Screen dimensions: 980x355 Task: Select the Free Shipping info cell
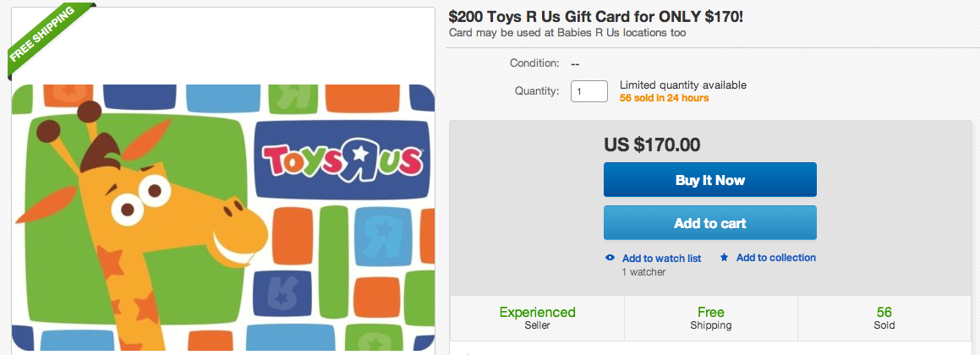(x=711, y=318)
